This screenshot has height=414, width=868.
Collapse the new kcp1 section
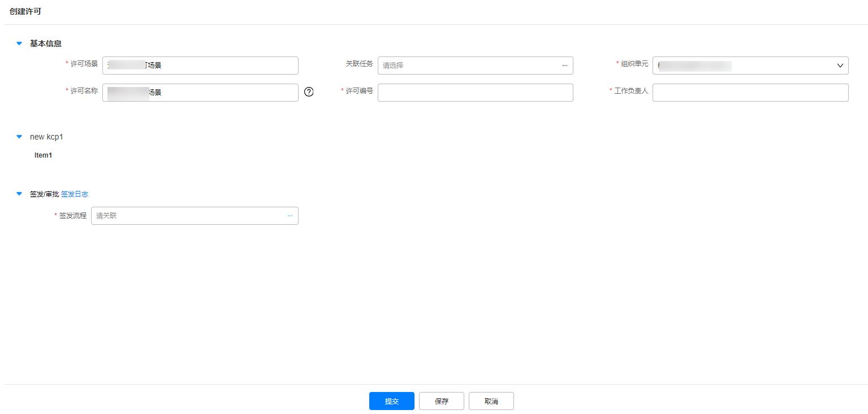[x=19, y=137]
